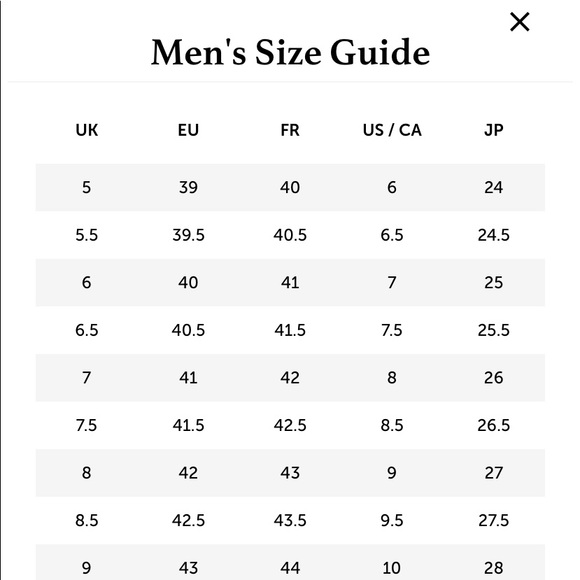580x580 pixels.
Task: Click JP size 27.5 cell
Action: pyautogui.click(x=494, y=521)
